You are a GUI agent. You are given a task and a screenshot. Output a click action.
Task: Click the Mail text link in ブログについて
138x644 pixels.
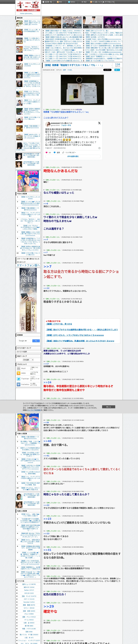point(23,368)
